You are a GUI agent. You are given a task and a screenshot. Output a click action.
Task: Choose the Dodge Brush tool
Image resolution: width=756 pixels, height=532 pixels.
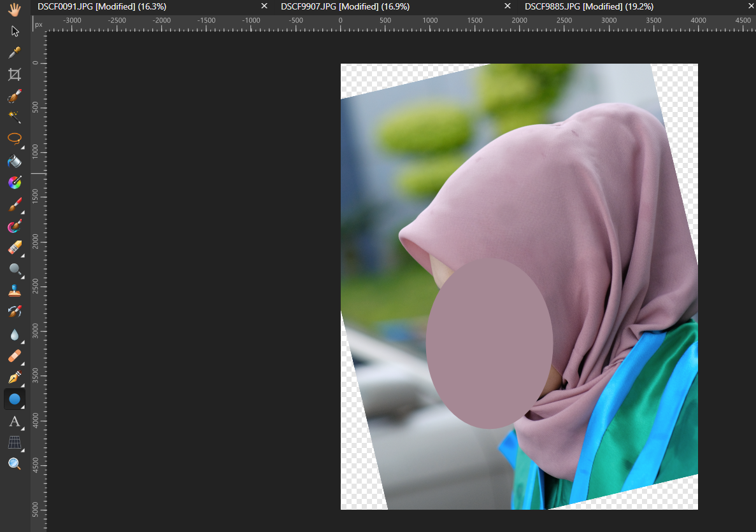click(x=15, y=269)
